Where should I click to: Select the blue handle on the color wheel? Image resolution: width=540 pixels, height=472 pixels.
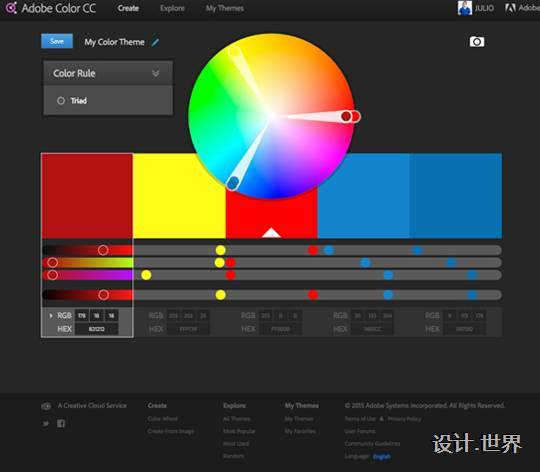[x=233, y=182]
